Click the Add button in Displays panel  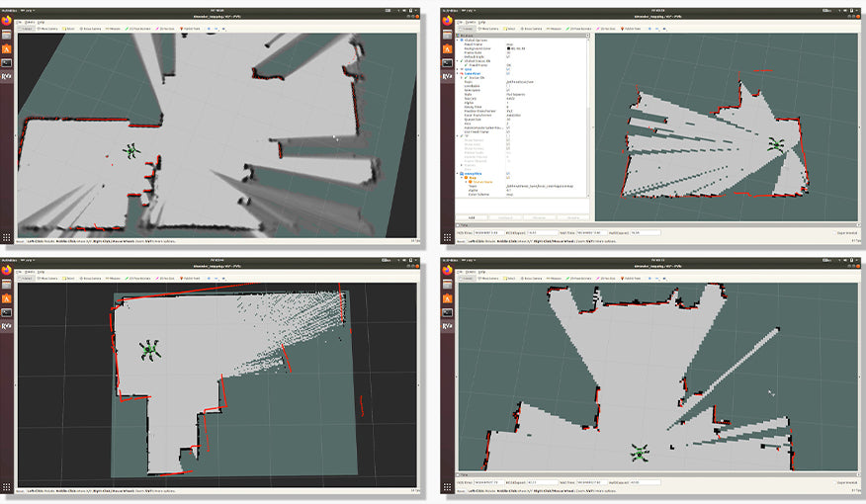point(472,216)
